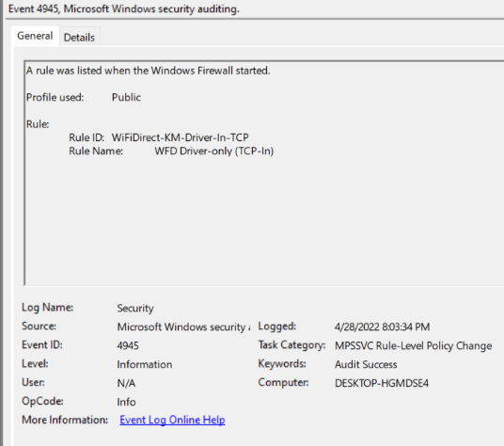Open the Event Log Online Help link
This screenshot has width=504, height=446.
coord(172,420)
